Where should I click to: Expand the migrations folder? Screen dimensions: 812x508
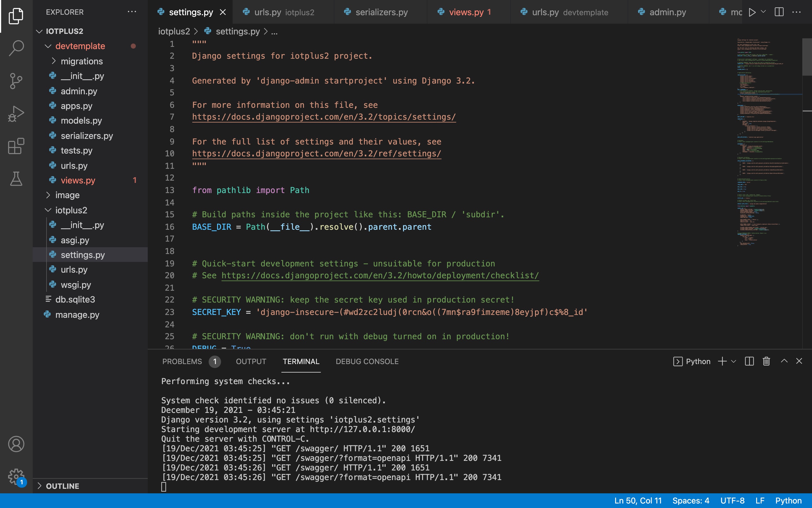(x=53, y=61)
